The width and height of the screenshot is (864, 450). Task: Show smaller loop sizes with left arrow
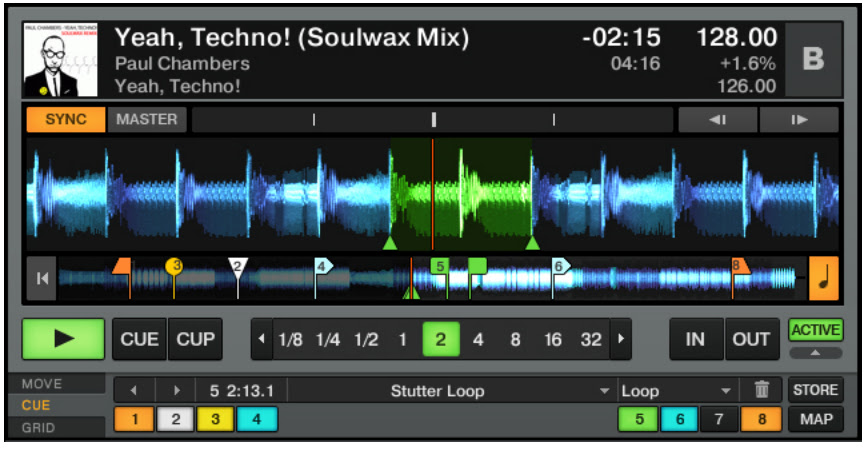(262, 339)
